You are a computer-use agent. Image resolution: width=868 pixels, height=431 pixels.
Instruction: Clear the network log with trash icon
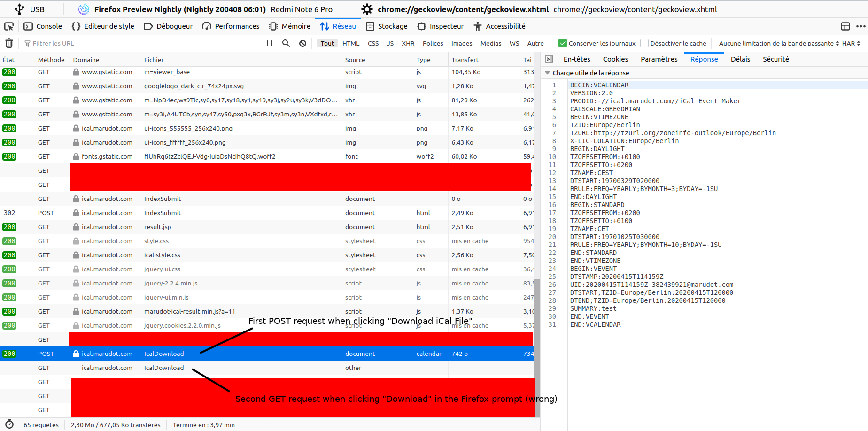(9, 43)
